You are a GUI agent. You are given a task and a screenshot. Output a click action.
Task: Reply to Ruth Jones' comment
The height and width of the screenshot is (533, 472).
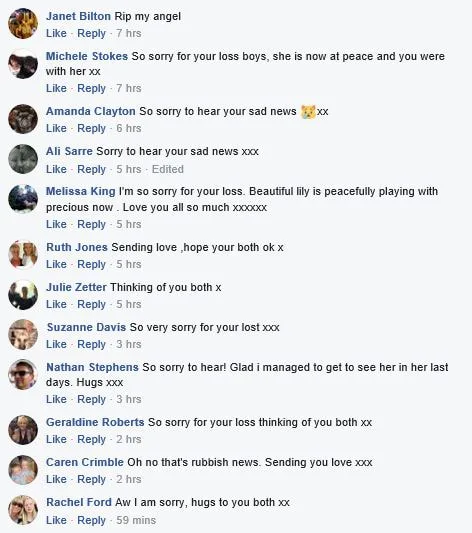point(91,264)
